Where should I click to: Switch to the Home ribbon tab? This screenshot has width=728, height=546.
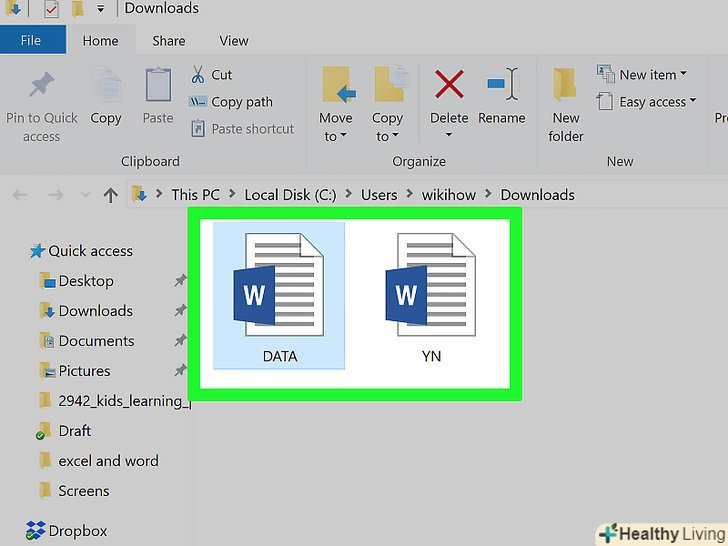coord(100,41)
